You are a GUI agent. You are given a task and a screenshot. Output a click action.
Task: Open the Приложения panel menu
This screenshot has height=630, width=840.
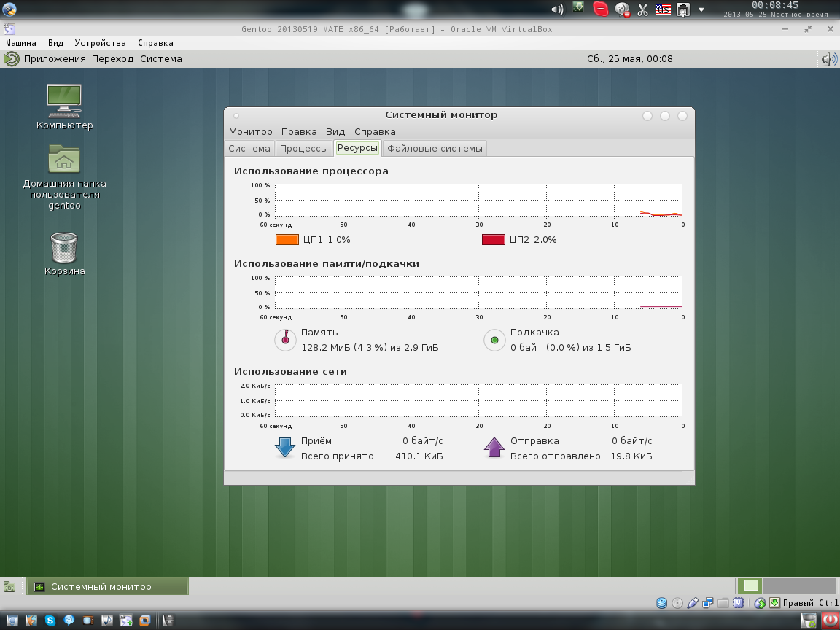(x=55, y=59)
